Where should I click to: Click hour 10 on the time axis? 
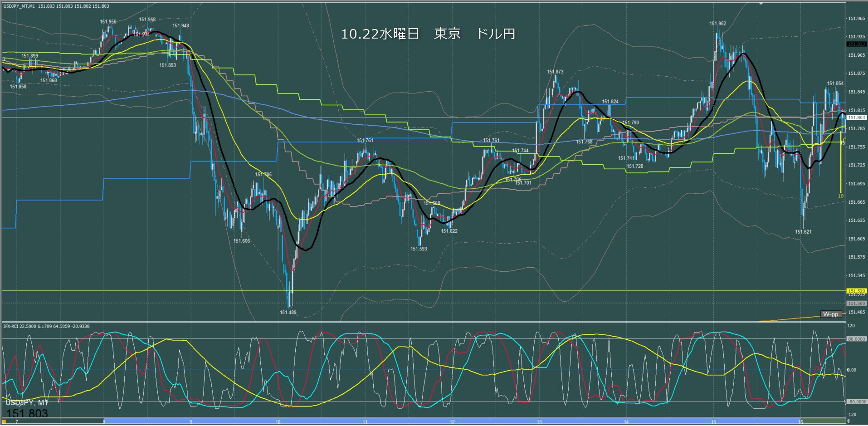[x=278, y=421]
